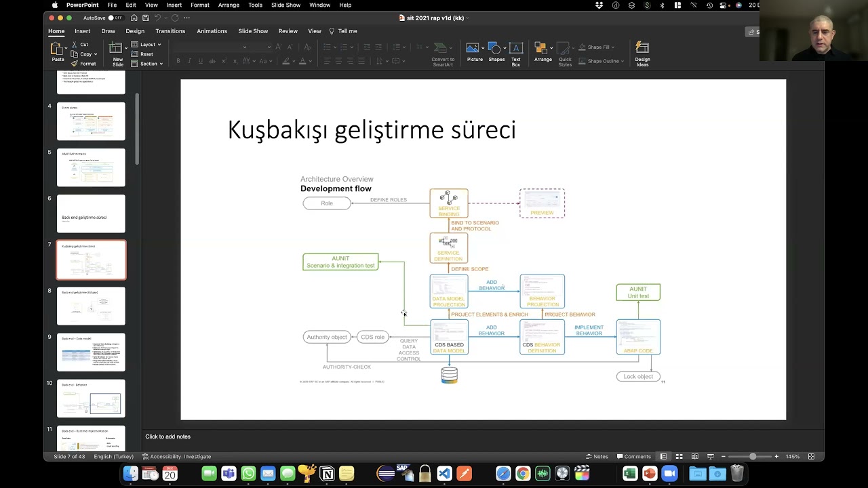Click the slide panel vertical scrollbar
Image resolution: width=868 pixels, height=488 pixels.
click(137, 129)
